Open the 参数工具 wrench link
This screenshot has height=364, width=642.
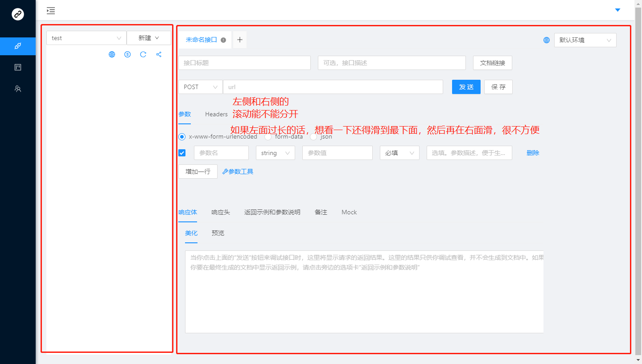coord(238,172)
